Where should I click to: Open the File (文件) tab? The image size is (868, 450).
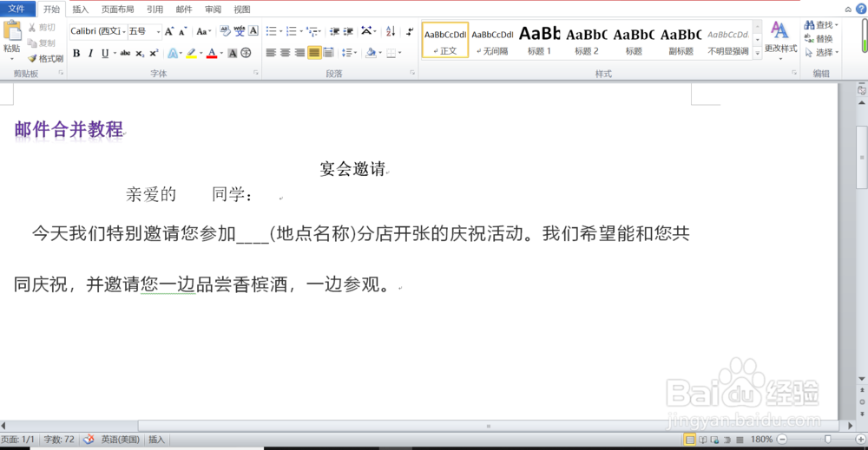coord(16,9)
